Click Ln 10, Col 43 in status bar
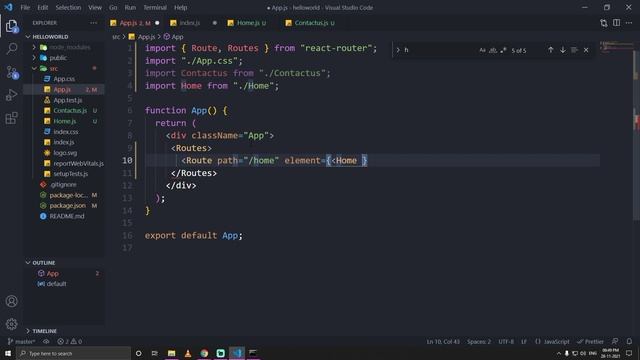640x360 pixels. click(x=443, y=342)
